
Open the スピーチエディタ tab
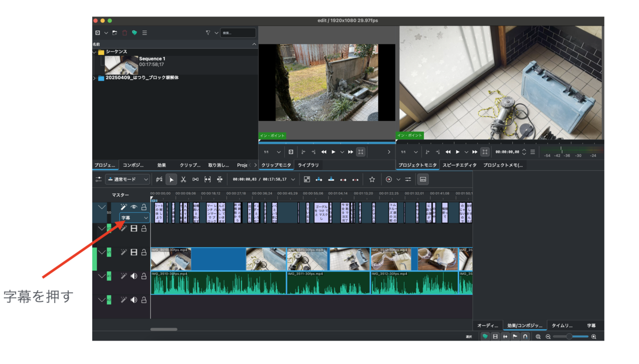tap(460, 166)
